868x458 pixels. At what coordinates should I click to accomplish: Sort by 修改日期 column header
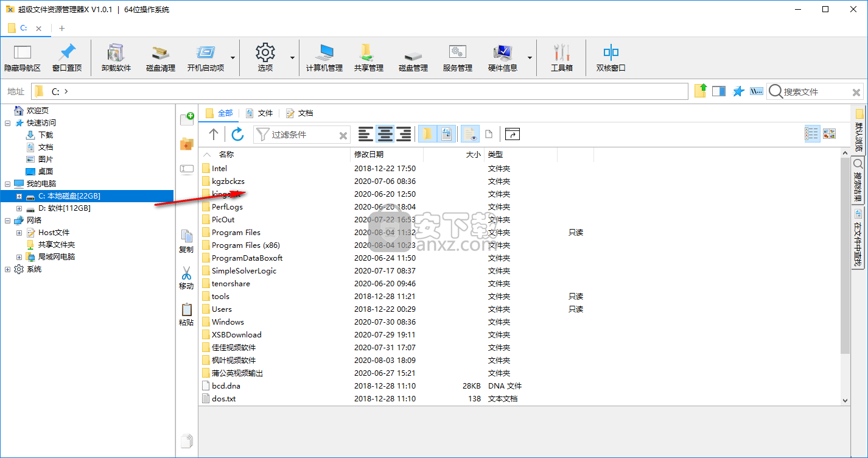369,155
